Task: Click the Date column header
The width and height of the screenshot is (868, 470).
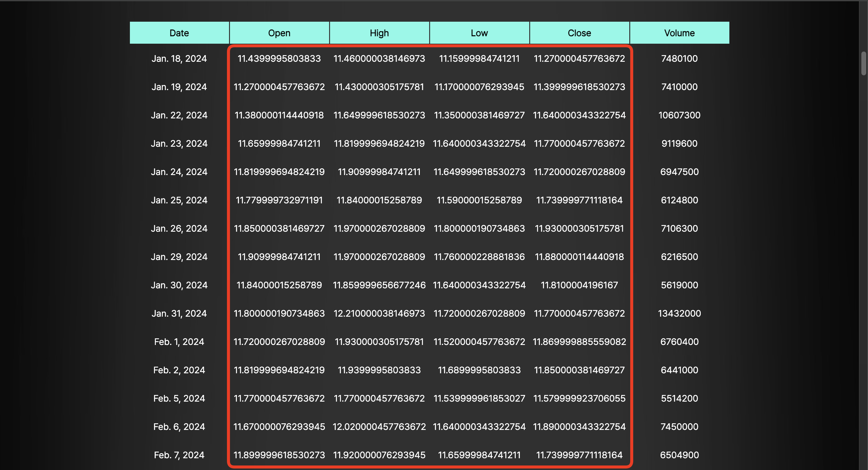Action: pos(179,33)
